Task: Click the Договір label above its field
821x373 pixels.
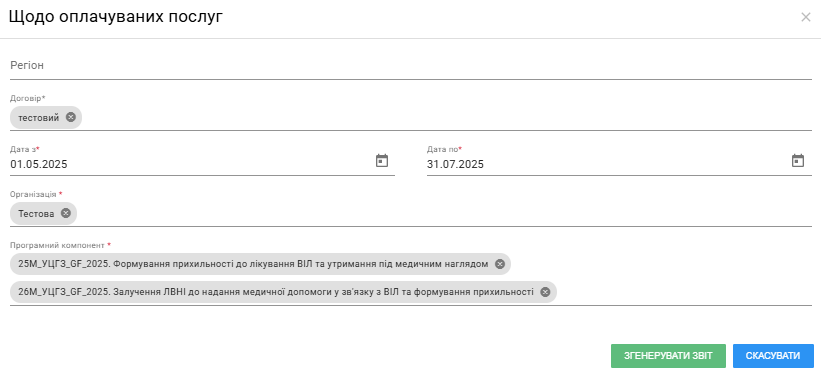Action: click(x=28, y=98)
